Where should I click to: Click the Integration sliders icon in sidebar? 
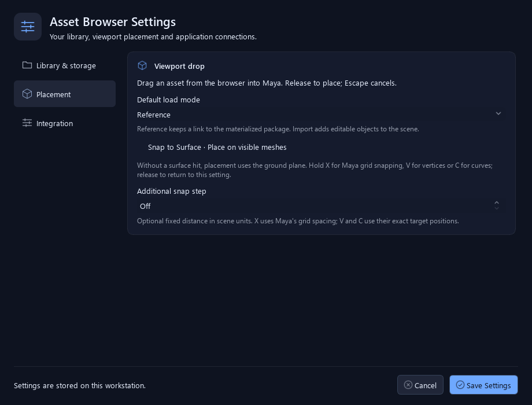[x=27, y=123]
